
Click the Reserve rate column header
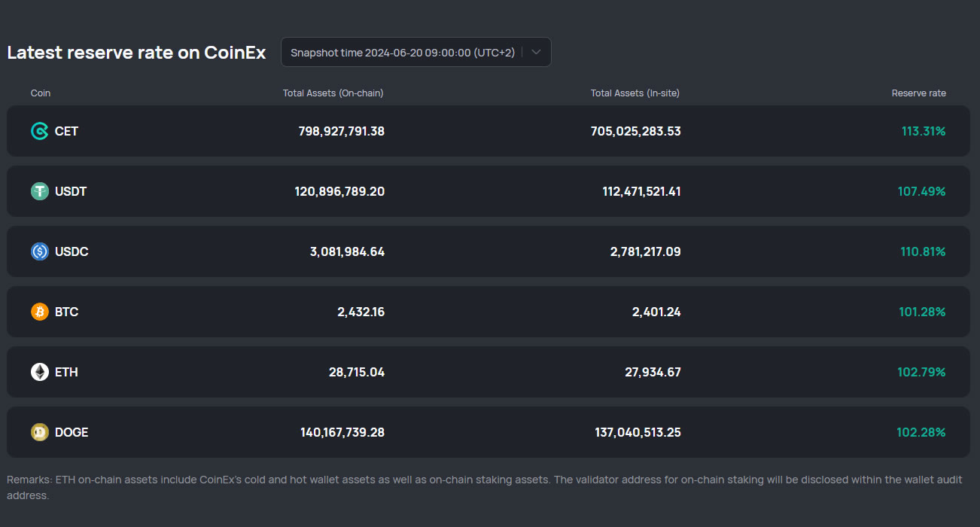point(918,93)
